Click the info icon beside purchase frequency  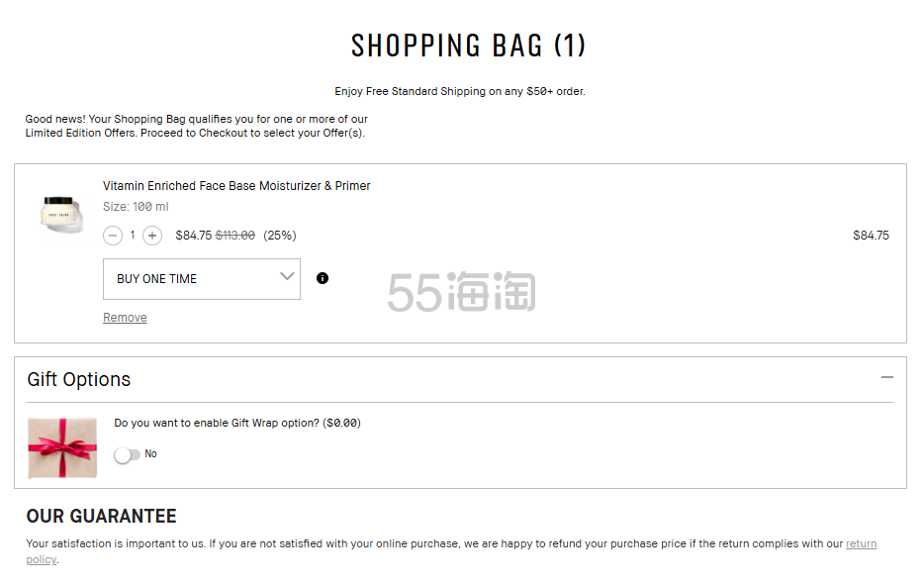tap(323, 278)
